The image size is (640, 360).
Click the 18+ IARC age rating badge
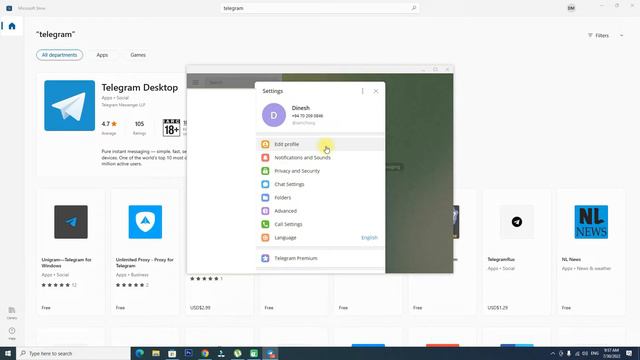coord(171,127)
